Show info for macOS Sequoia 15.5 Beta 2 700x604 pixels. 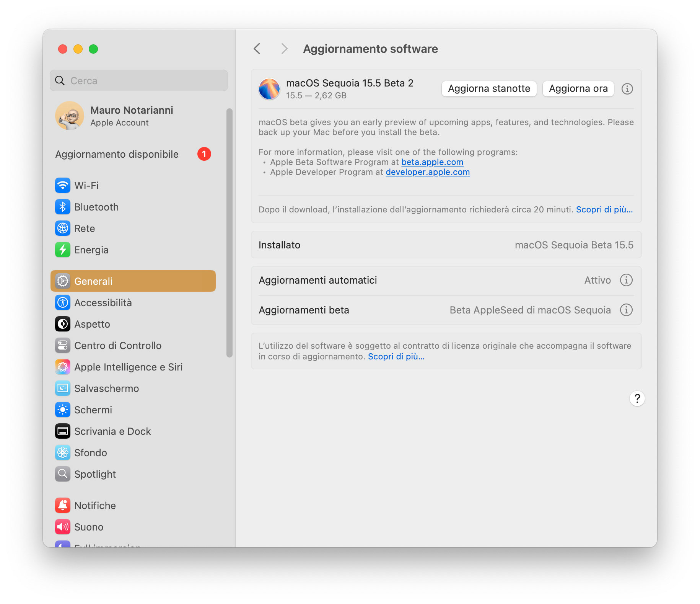coord(627,89)
